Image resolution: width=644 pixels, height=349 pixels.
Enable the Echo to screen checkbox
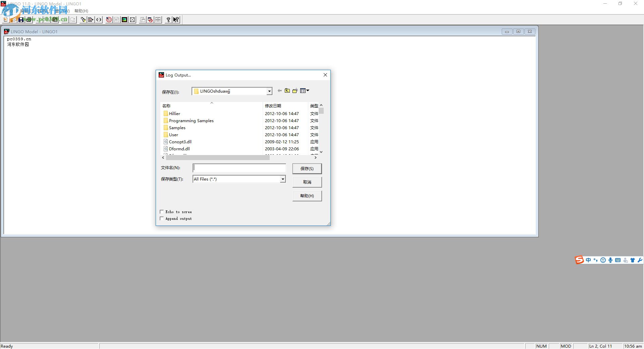(162, 212)
